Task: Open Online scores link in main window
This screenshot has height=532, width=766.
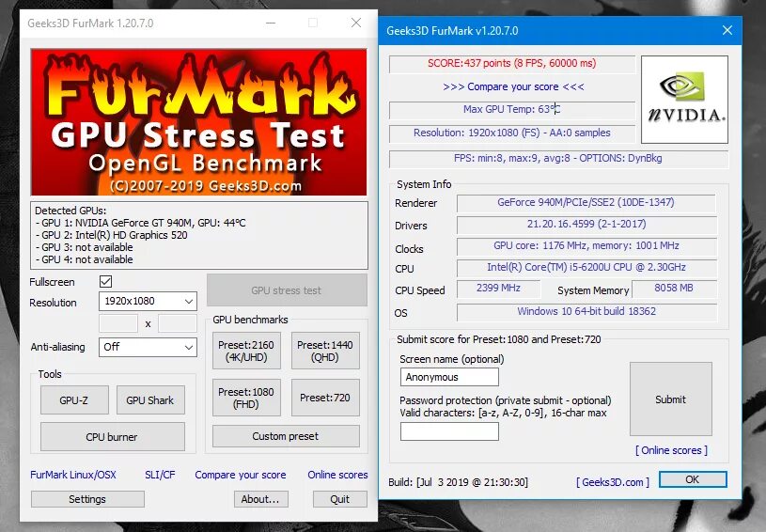Action: [337, 475]
